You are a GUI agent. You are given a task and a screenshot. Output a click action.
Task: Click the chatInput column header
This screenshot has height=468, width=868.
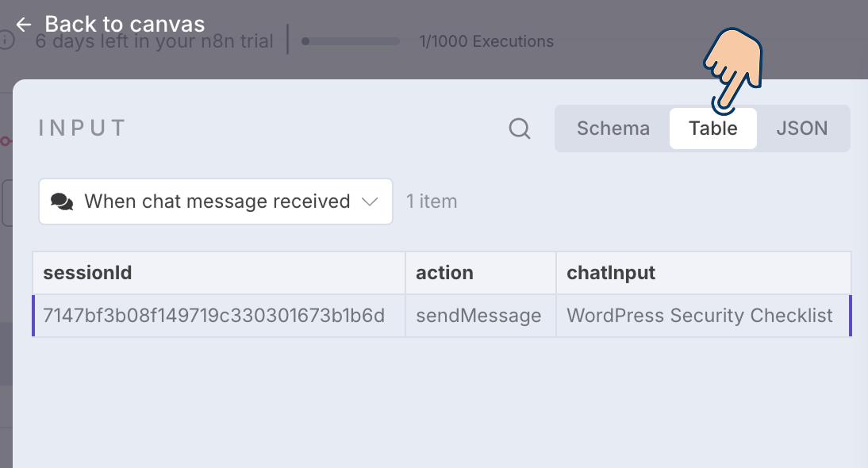tap(611, 274)
